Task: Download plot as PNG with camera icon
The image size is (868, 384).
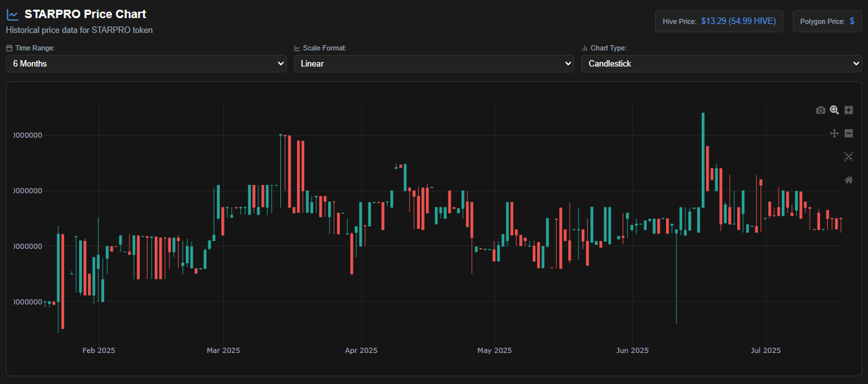Action: pyautogui.click(x=821, y=110)
